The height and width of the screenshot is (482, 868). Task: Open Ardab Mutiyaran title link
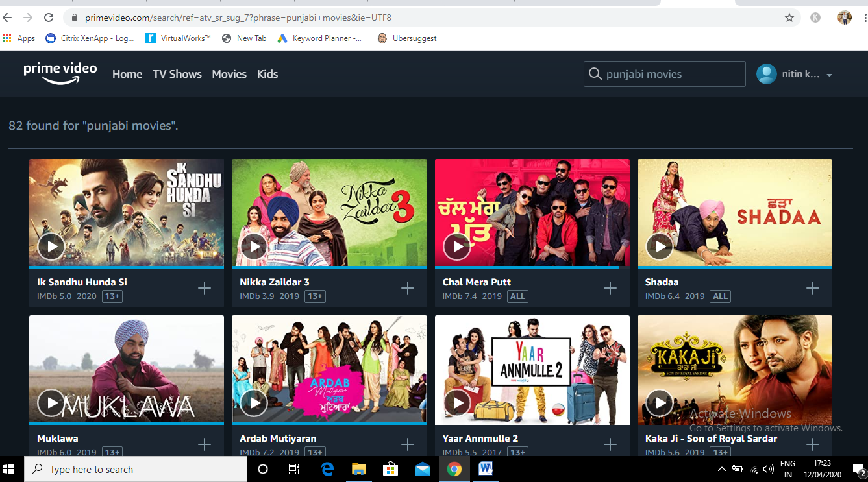click(x=278, y=439)
